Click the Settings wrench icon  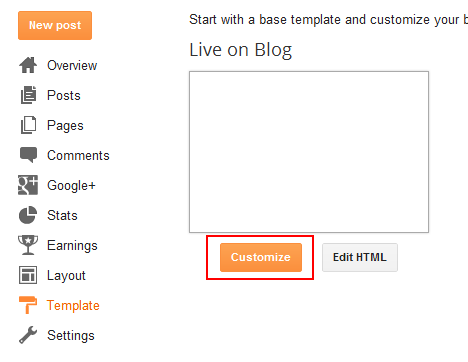[28, 335]
